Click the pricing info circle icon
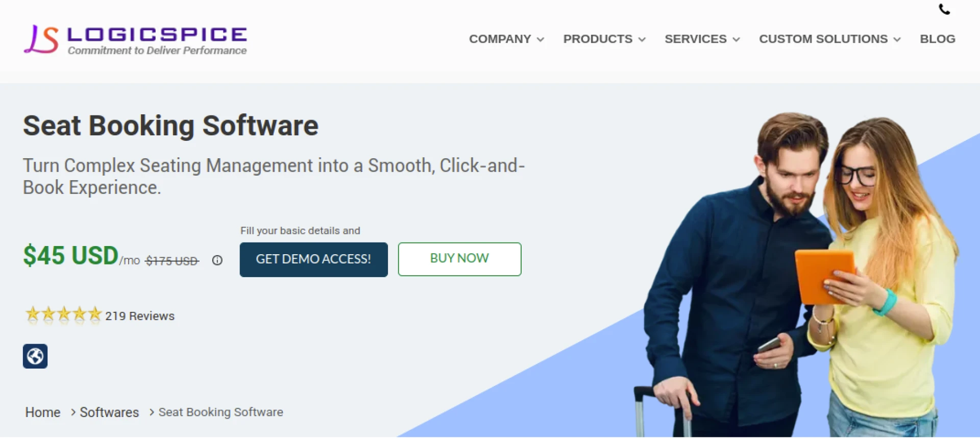The image size is (980, 439). point(217,260)
